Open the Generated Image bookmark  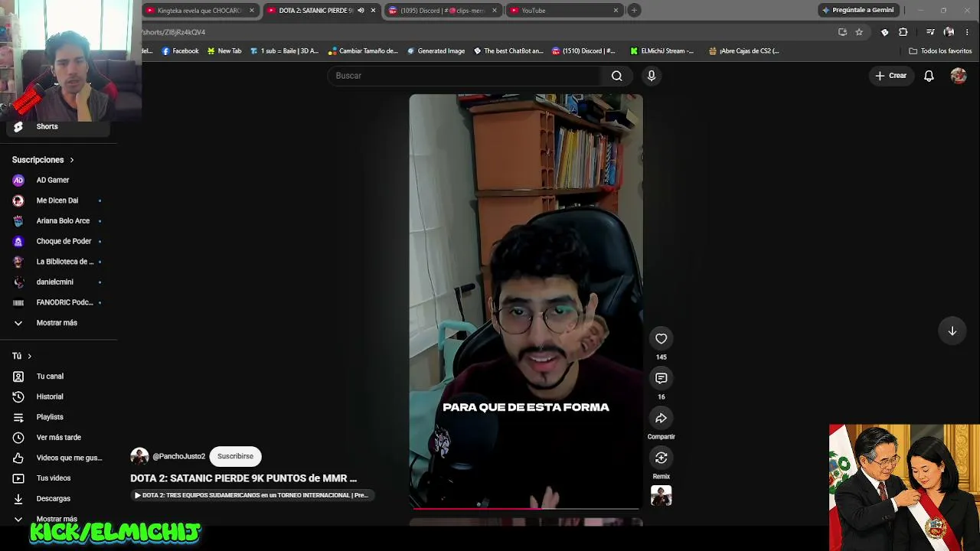(x=436, y=51)
